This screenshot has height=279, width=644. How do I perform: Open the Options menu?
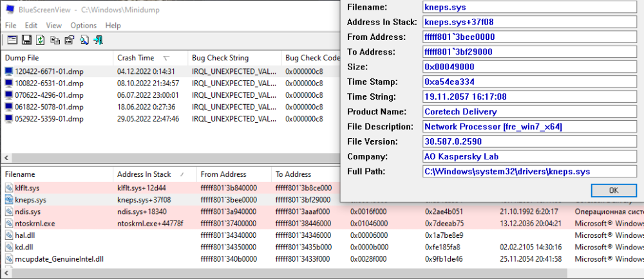tap(83, 25)
